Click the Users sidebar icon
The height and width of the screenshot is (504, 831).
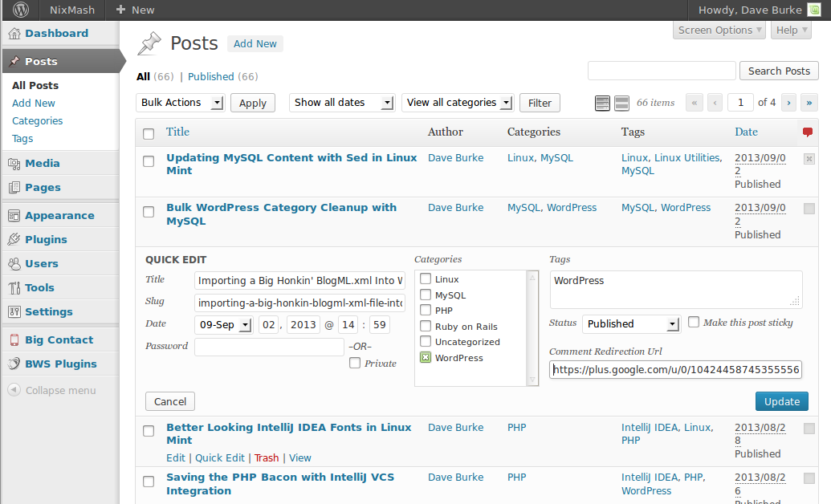point(14,263)
